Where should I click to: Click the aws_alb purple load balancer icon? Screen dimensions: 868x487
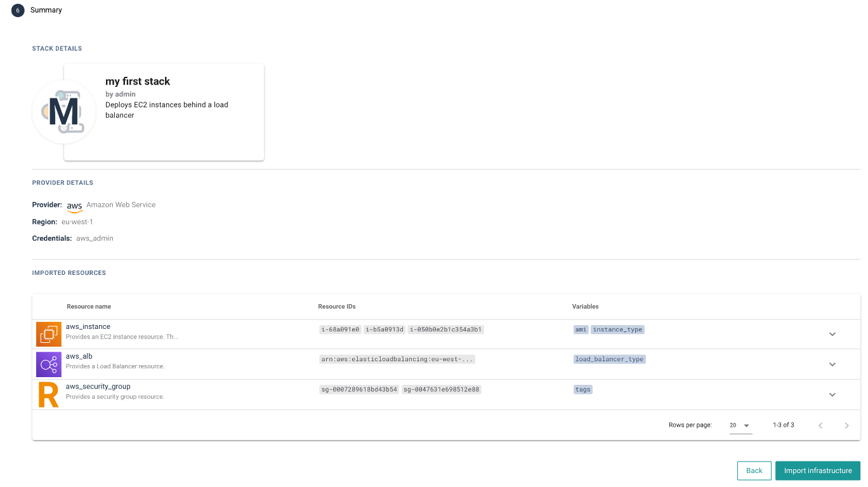[48, 364]
